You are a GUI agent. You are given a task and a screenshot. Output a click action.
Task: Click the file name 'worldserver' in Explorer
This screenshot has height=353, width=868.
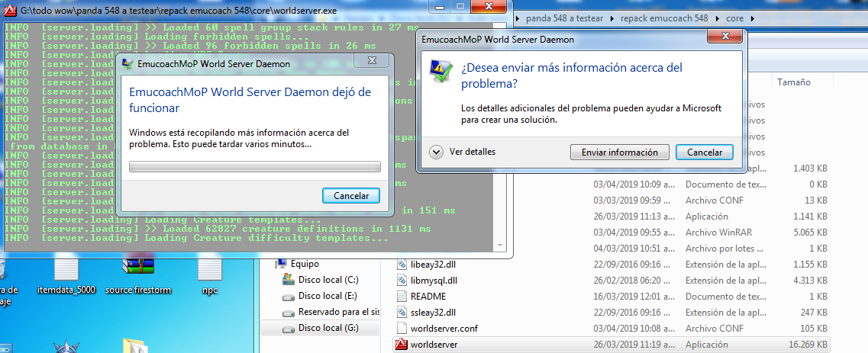434,345
